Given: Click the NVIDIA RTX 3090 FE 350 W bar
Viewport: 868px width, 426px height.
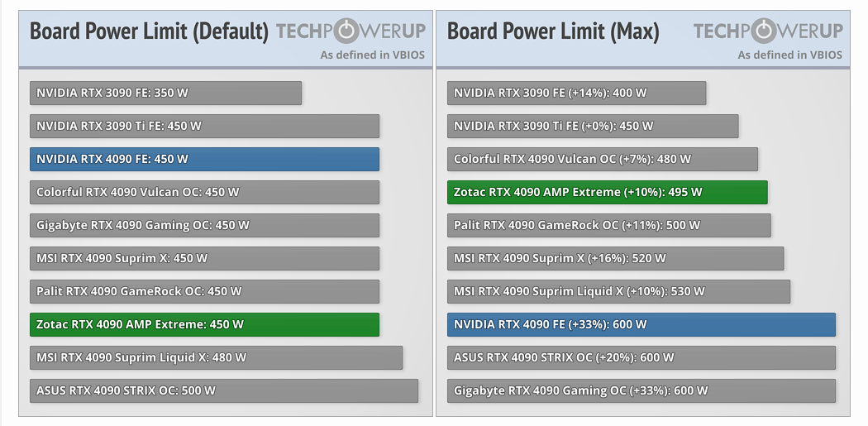Looking at the screenshot, I should (165, 93).
